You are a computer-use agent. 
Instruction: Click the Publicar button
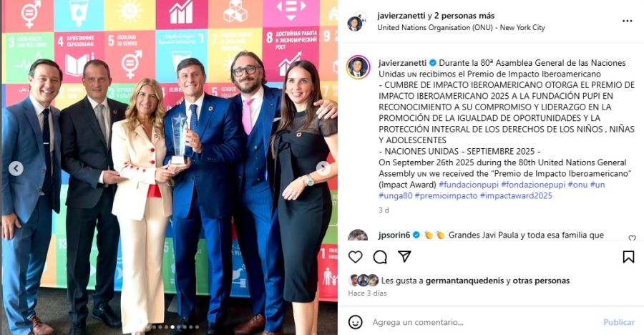(619, 322)
